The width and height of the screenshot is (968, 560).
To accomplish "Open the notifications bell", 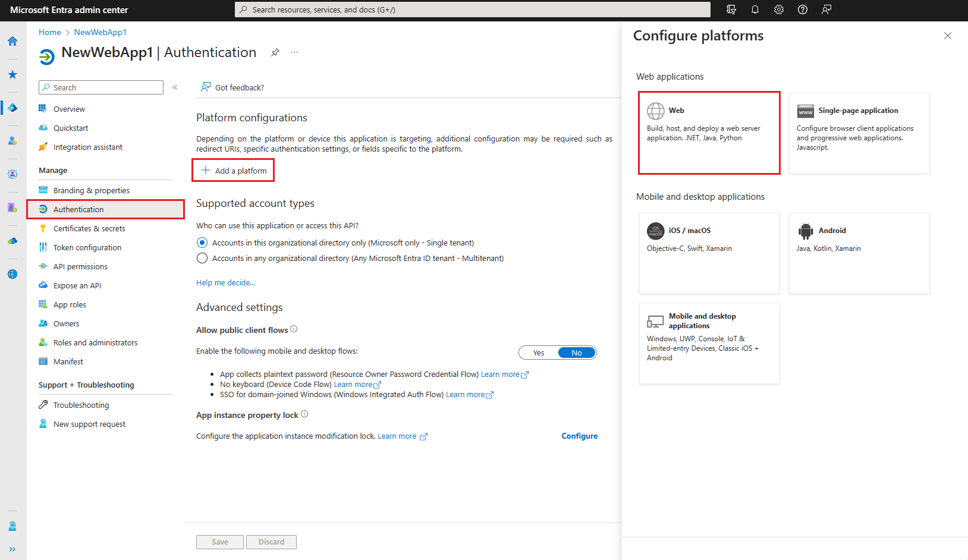I will (755, 10).
